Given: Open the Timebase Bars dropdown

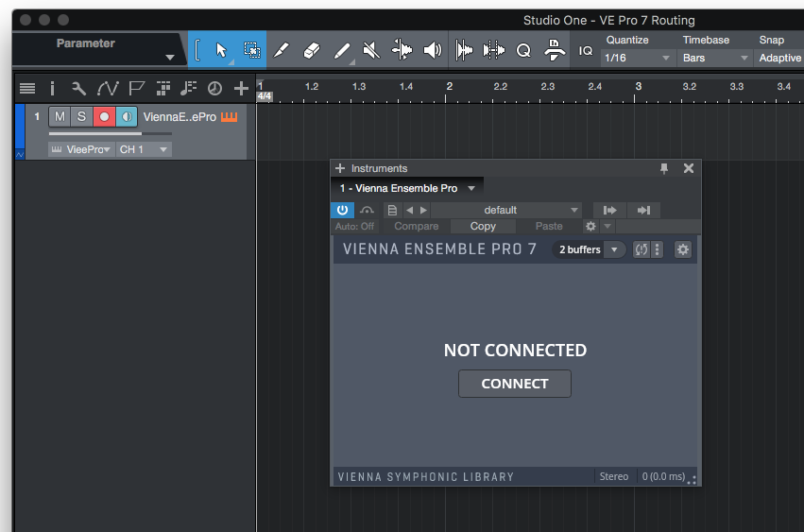Looking at the screenshot, I should pyautogui.click(x=715, y=58).
